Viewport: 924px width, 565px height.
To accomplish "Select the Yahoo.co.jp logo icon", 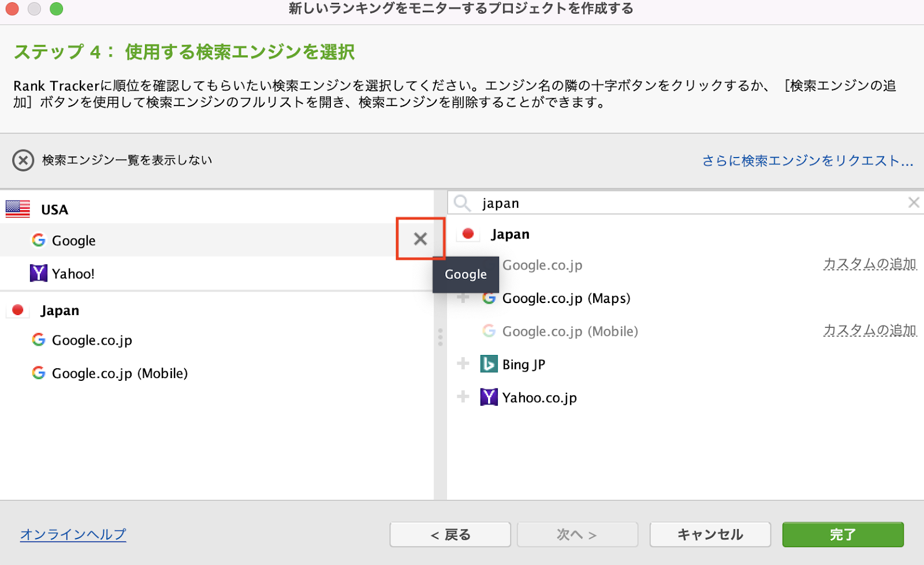I will 489,397.
